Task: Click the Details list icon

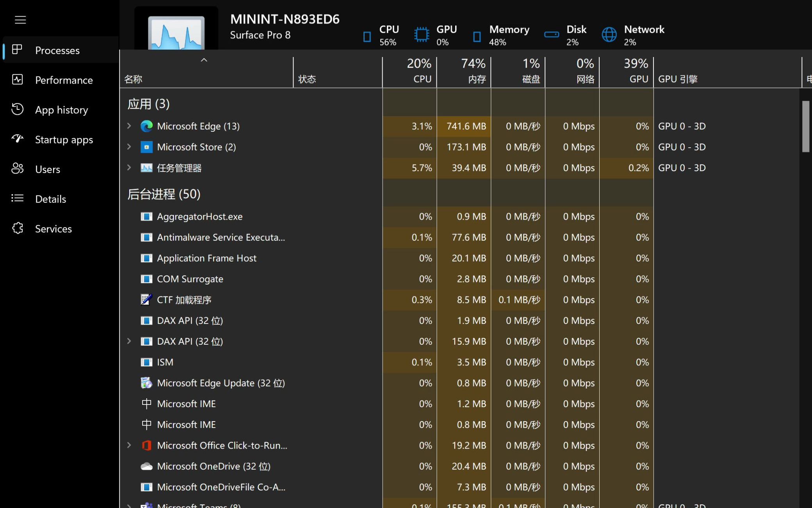Action: pyautogui.click(x=18, y=199)
